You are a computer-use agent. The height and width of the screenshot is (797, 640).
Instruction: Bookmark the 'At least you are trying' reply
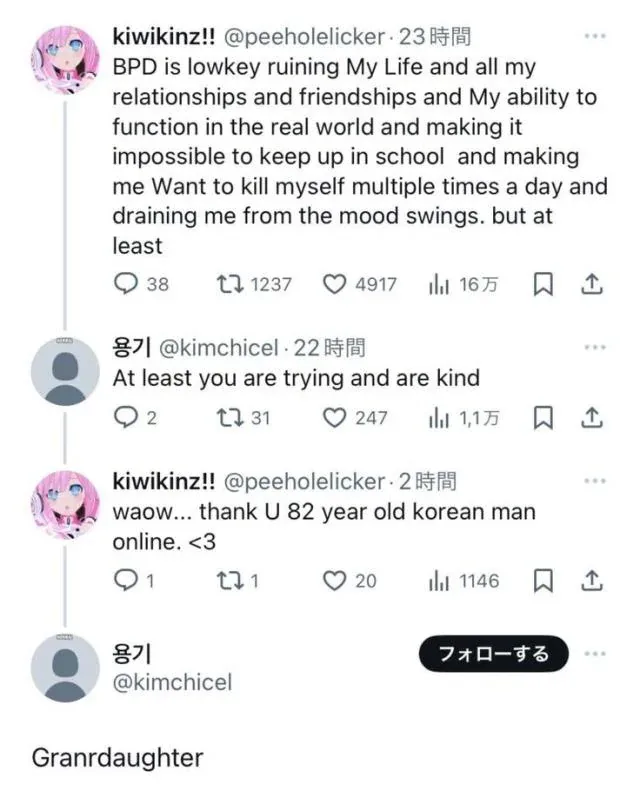[x=543, y=418]
